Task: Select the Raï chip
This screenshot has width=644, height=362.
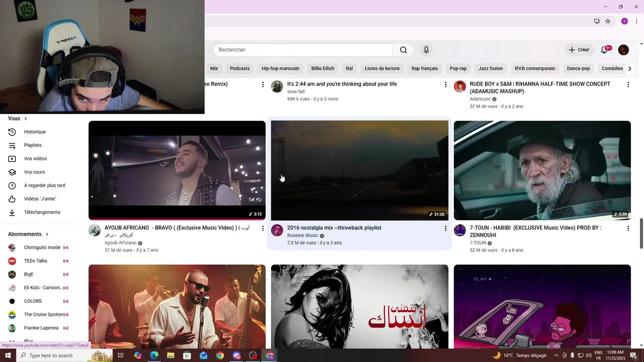Action: pyautogui.click(x=349, y=68)
